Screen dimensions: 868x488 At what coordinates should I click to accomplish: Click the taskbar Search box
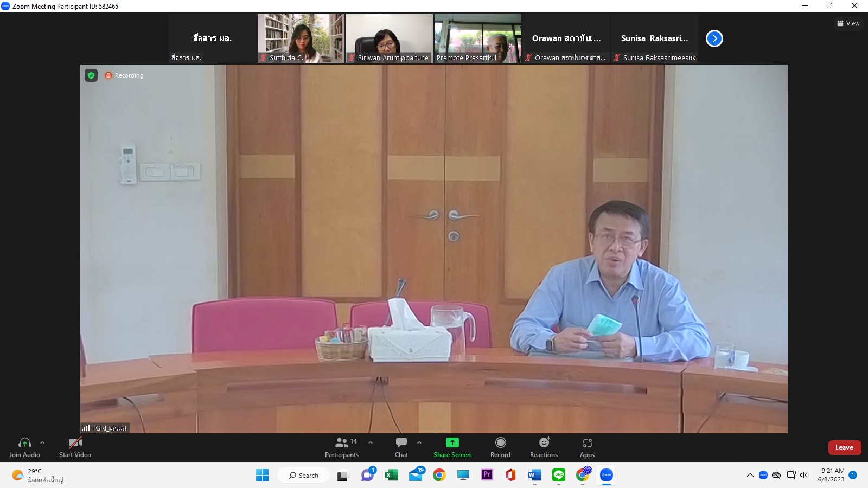[303, 476]
